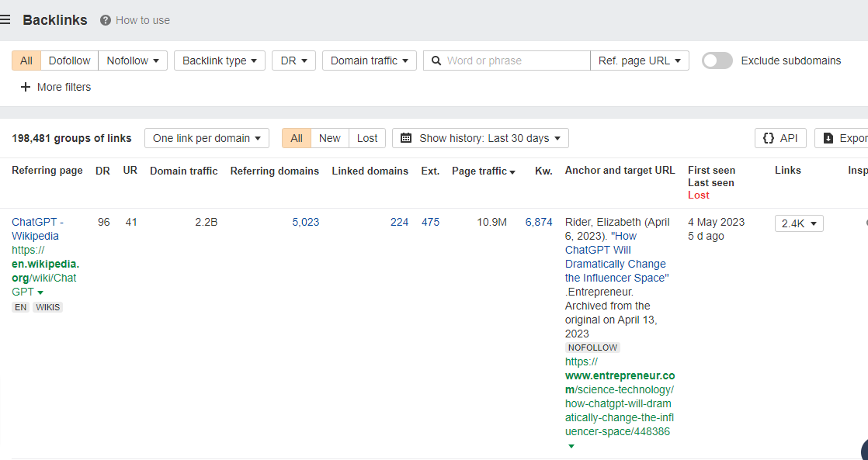Click the Kw. column header

[543, 171]
